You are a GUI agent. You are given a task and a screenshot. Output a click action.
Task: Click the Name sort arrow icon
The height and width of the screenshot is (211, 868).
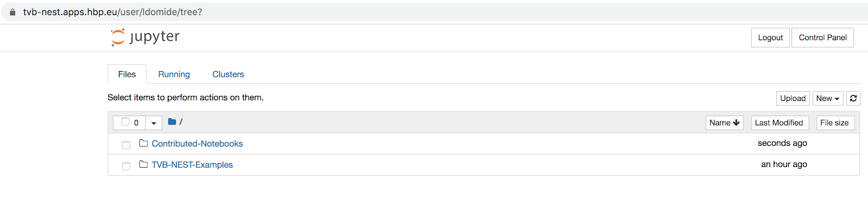click(736, 123)
